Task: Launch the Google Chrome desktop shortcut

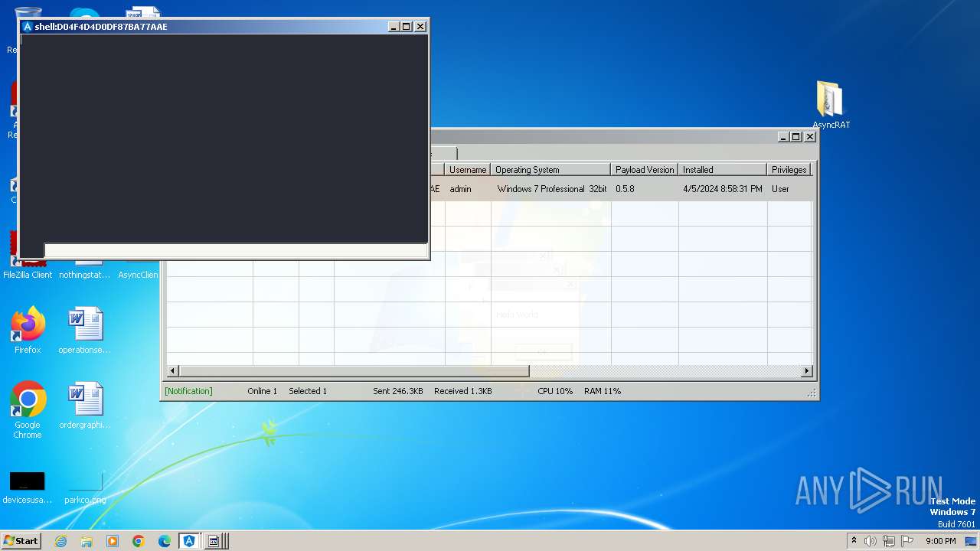Action: point(28,410)
